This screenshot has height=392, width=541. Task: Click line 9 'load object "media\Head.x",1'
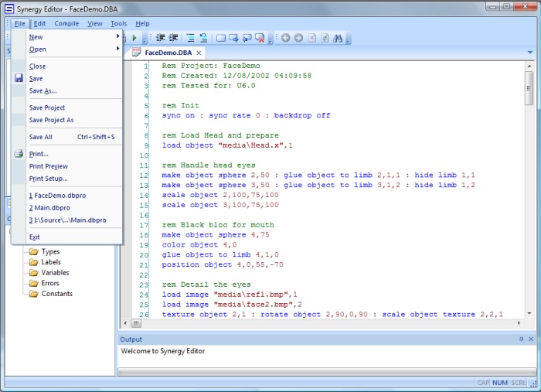[x=227, y=145]
